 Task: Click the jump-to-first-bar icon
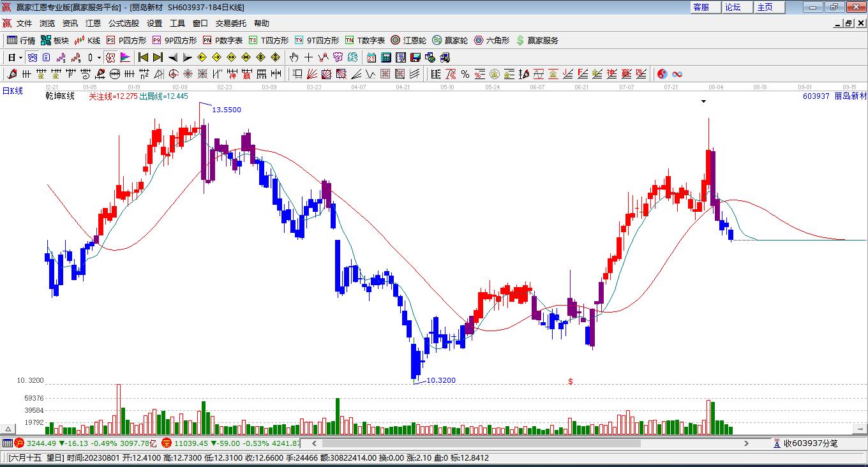[144, 57]
